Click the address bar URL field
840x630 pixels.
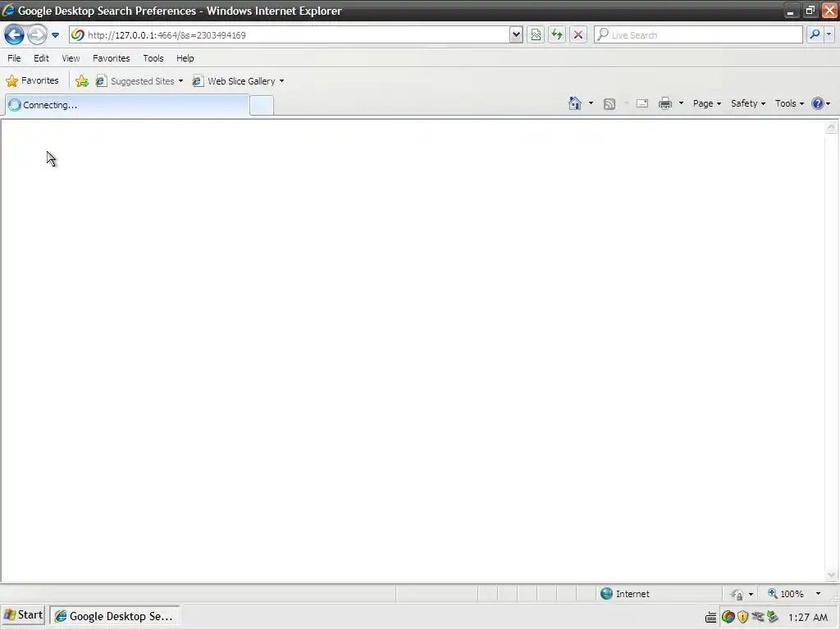[290, 34]
